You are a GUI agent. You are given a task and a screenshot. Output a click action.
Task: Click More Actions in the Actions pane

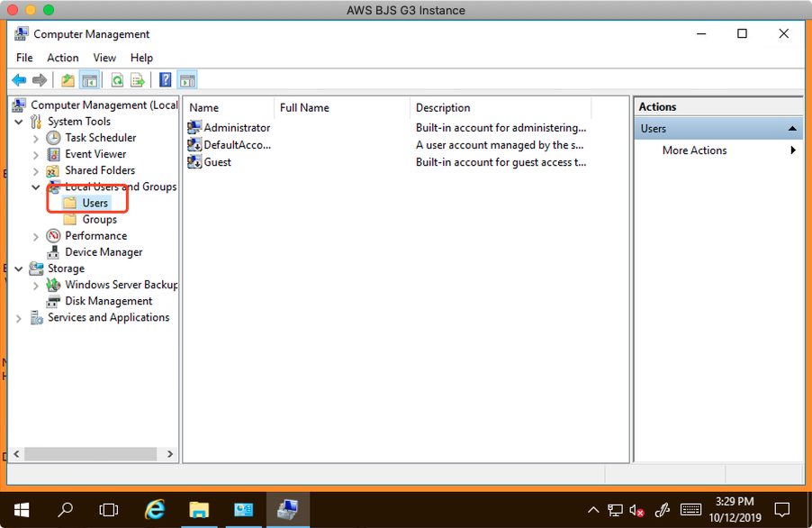click(694, 150)
